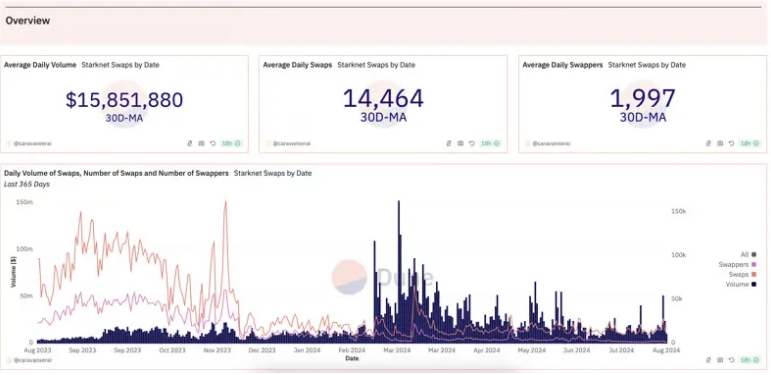Refresh the Average Daily Swaps card
Screen dimensions: 771x375
(472, 144)
